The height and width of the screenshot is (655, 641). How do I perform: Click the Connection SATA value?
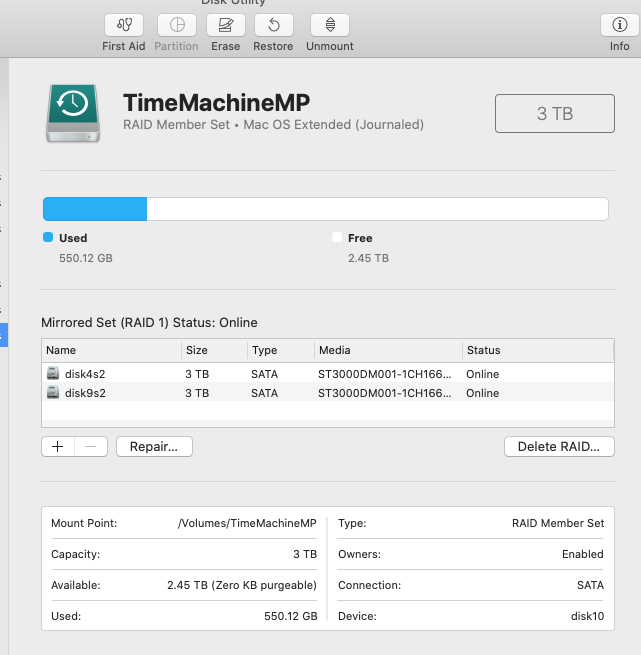tap(590, 585)
